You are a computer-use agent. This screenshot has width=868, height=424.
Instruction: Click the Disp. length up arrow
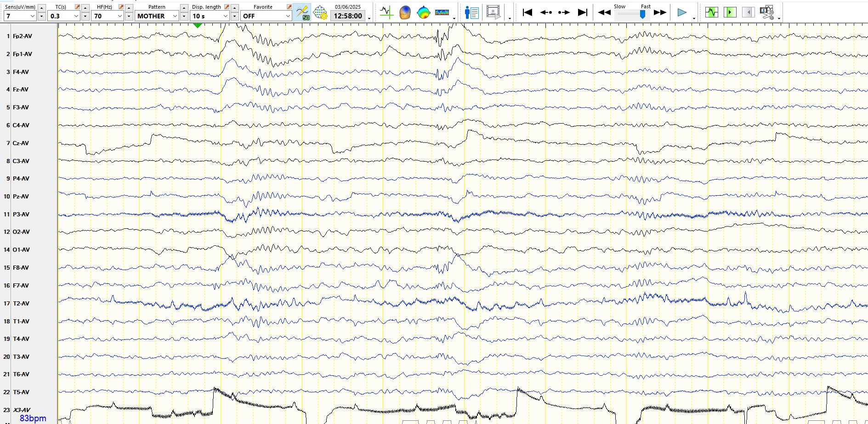(x=235, y=8)
